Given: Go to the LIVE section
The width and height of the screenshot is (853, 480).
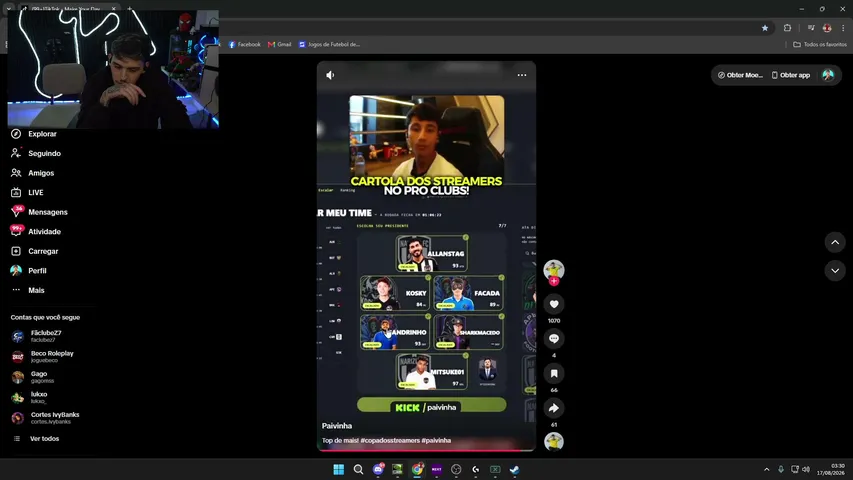Looking at the screenshot, I should 27,193.
